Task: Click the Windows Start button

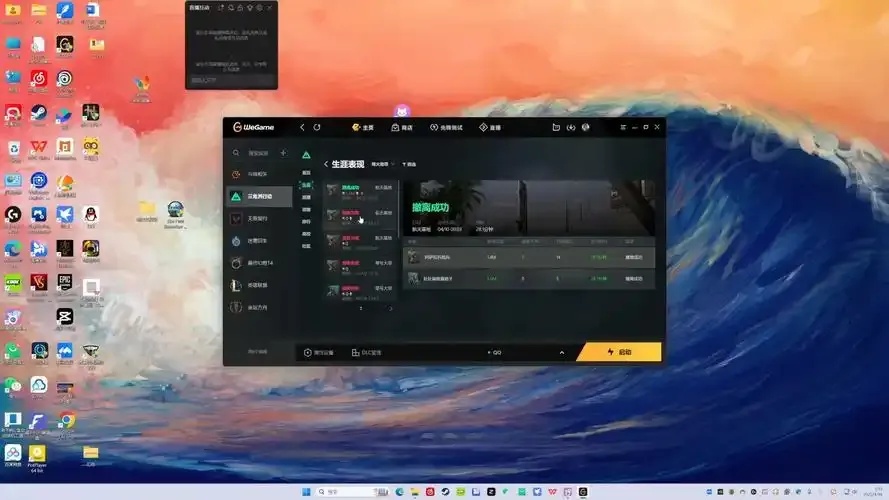Action: pos(306,492)
